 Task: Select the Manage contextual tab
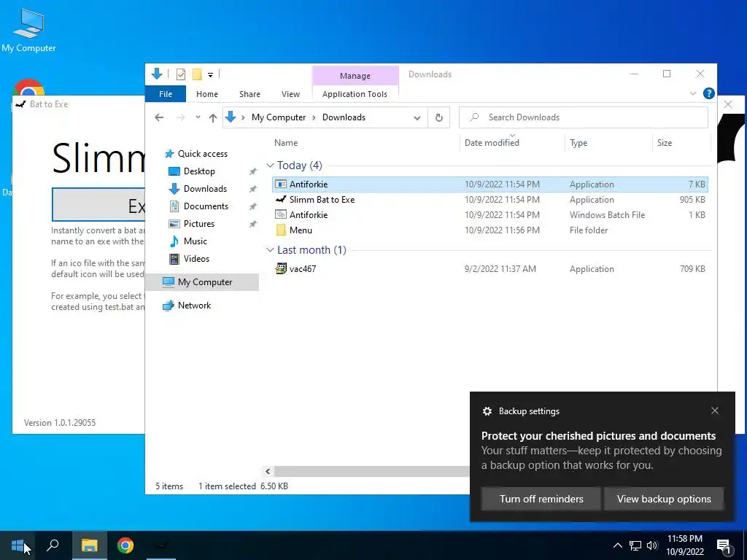coord(355,76)
